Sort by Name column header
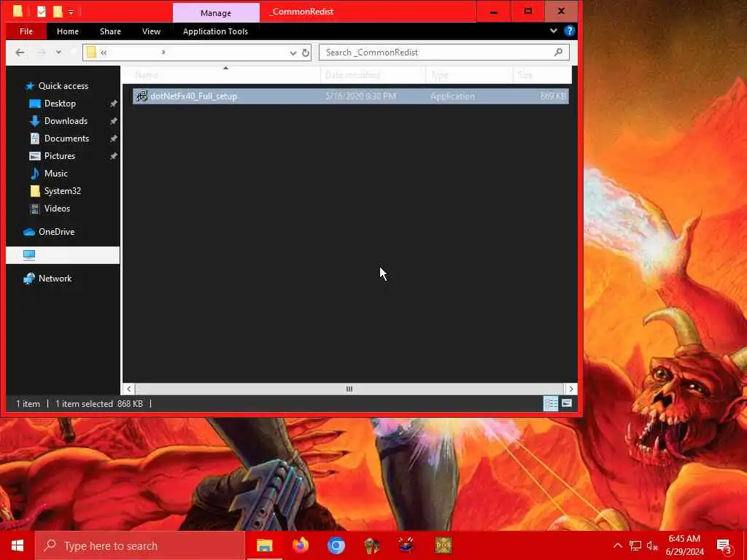The width and height of the screenshot is (747, 560). [222, 75]
